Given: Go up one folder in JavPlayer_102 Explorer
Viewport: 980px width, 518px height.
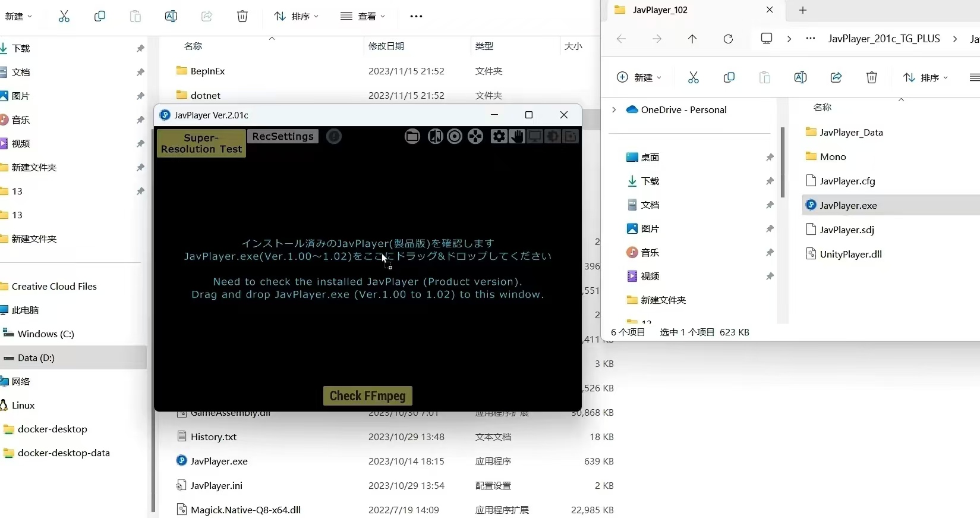Looking at the screenshot, I should click(x=692, y=39).
